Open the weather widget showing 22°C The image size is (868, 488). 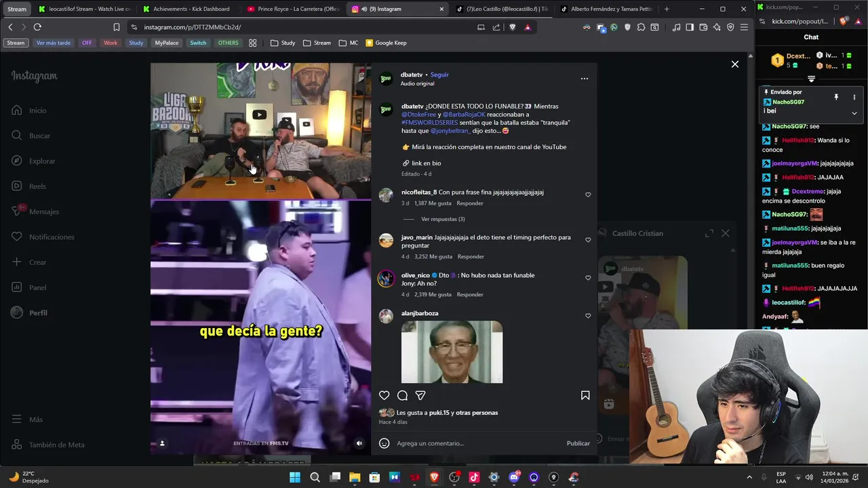(x=30, y=477)
